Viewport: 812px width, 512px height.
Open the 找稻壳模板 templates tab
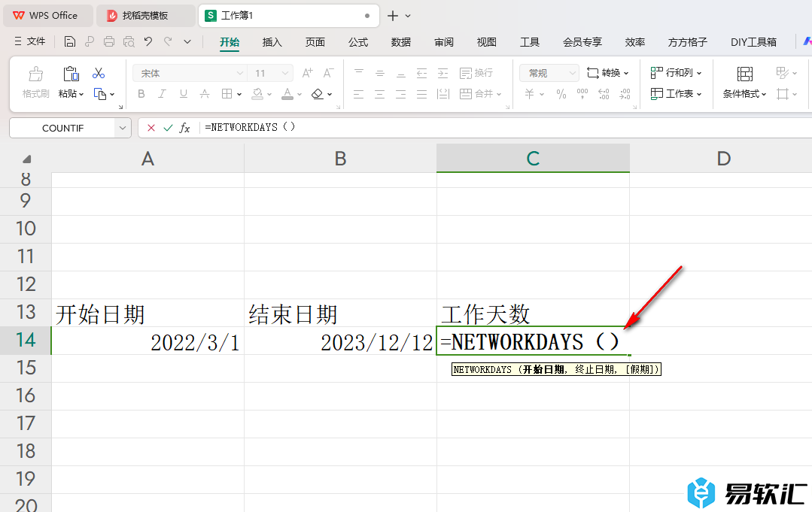pyautogui.click(x=145, y=16)
